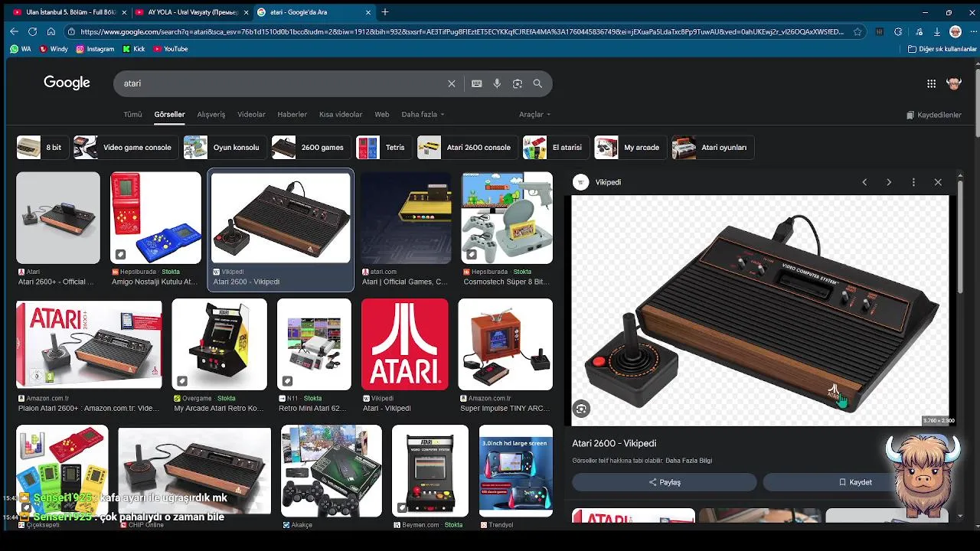Select the My arcade chip
The height and width of the screenshot is (551, 980).
click(x=631, y=148)
